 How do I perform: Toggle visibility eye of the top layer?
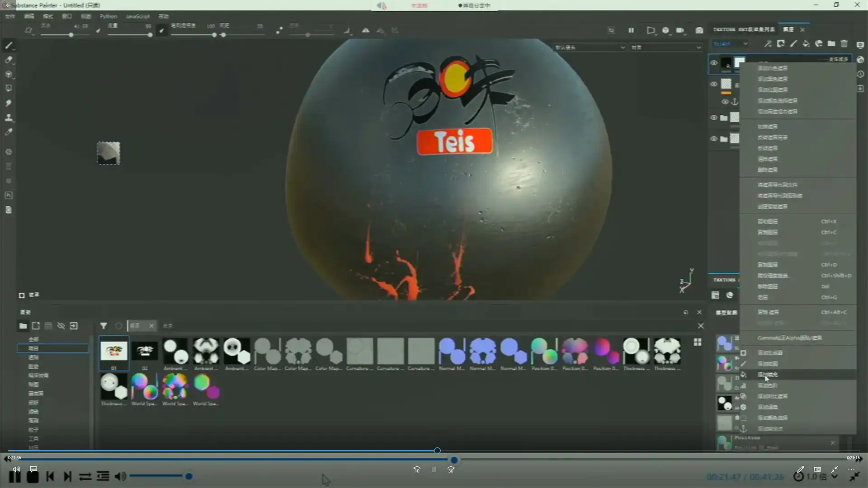coord(714,63)
